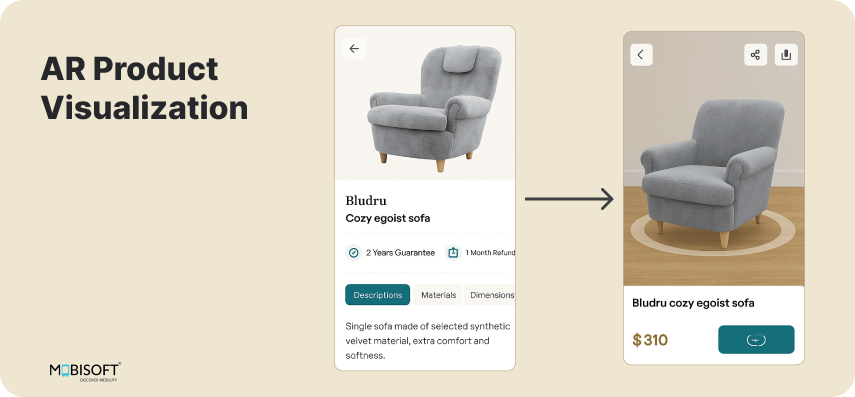Viewport: 855px width, 397px height.
Task: Click the 'Bludru cozy egoist sofa' heading
Action: point(693,303)
